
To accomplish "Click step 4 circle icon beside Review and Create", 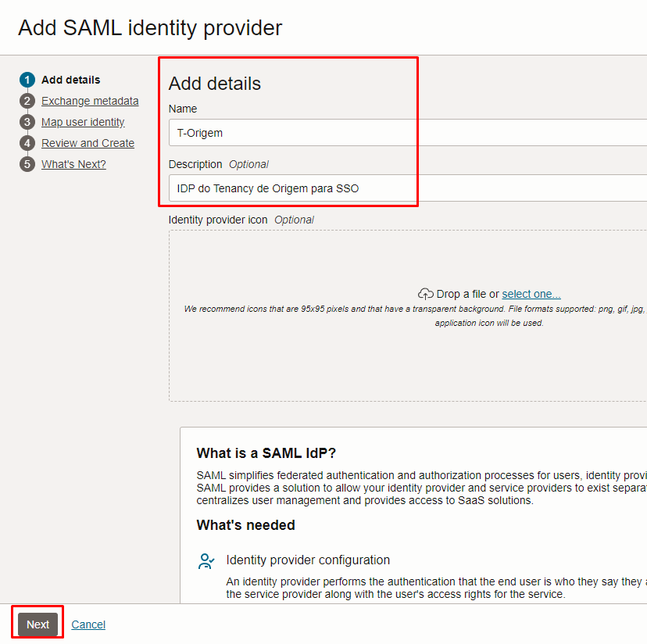I will [x=27, y=143].
